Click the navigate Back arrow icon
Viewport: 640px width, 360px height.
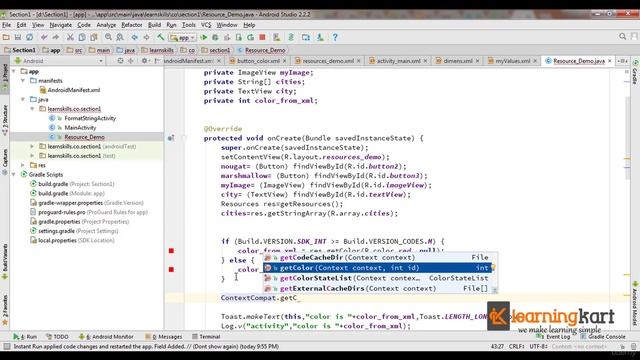[x=134, y=37]
